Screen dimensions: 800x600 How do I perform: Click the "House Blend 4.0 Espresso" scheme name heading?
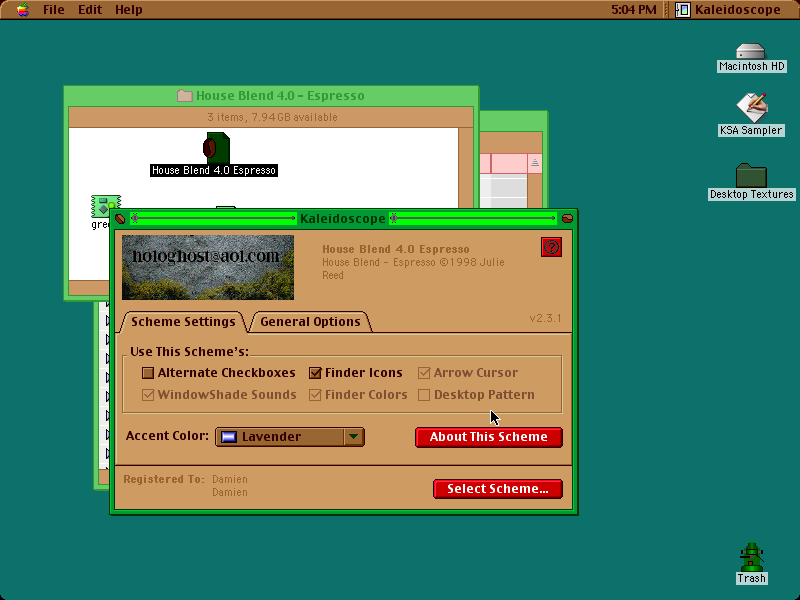(396, 249)
